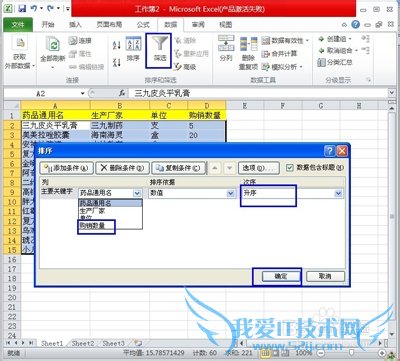Click 复制条件 copy condition button
Viewport: 400px width, 361px height.
coord(178,168)
